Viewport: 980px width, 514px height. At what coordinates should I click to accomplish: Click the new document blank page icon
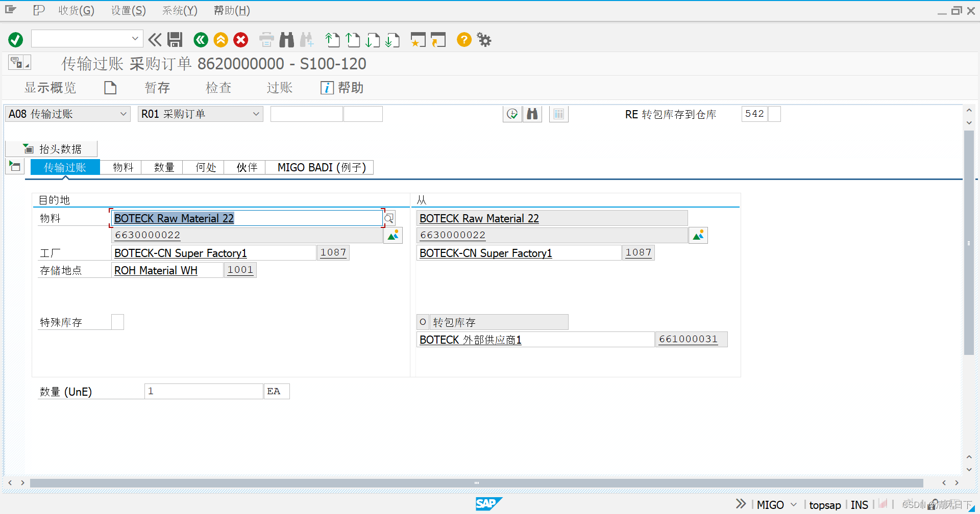tap(110, 88)
